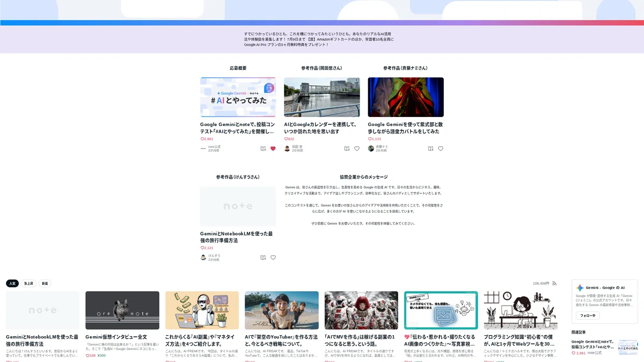Open 岡田 悠 author avatar

(287, 149)
